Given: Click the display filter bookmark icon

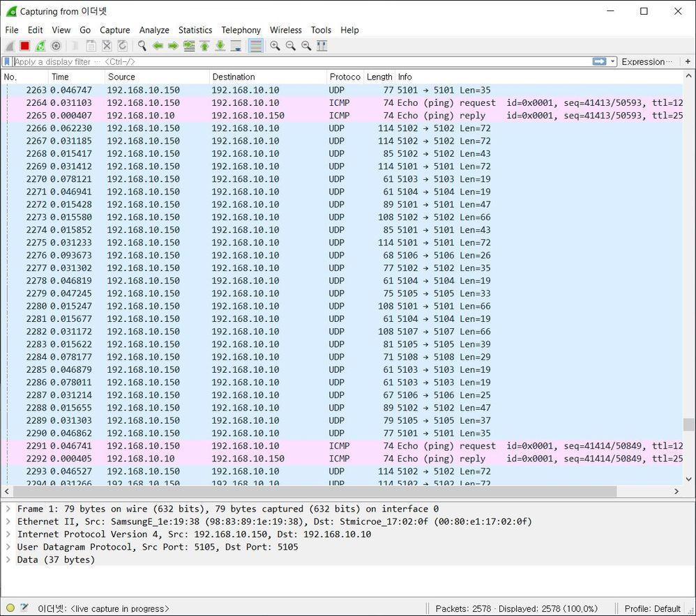Looking at the screenshot, I should 7,61.
